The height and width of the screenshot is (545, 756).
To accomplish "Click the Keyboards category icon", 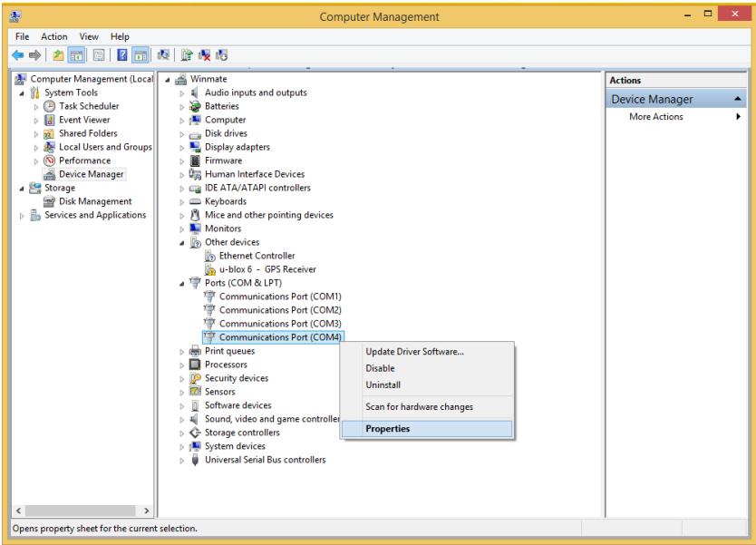I will click(195, 201).
